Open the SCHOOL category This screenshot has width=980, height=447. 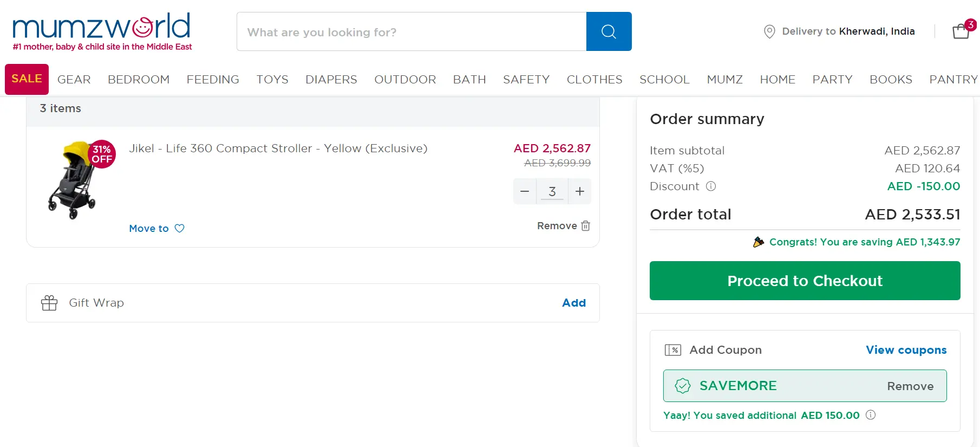pos(664,80)
